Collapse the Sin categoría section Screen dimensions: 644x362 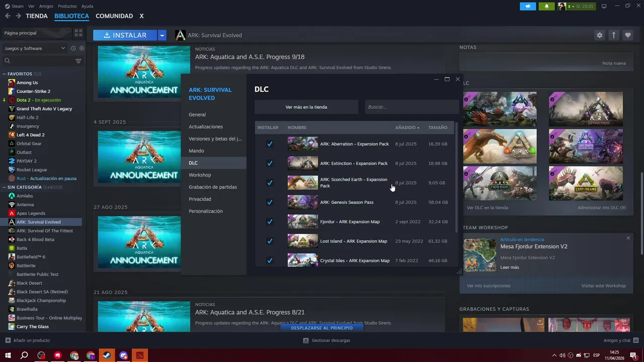click(5, 187)
